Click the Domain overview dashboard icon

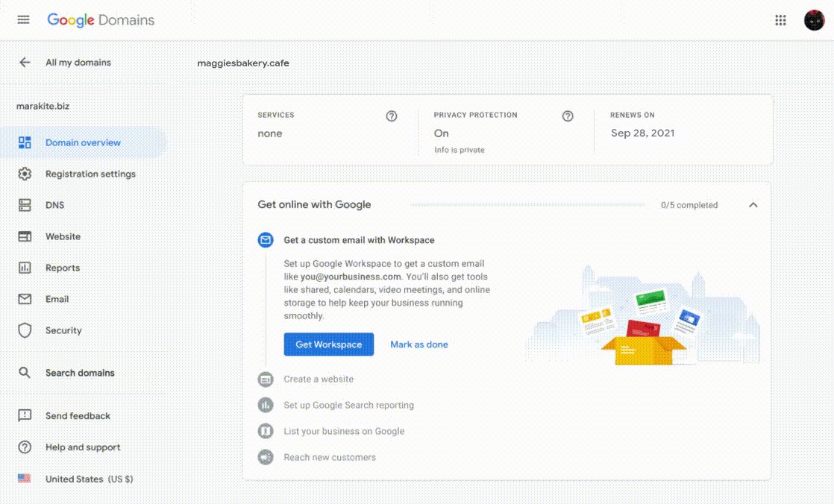(25, 142)
